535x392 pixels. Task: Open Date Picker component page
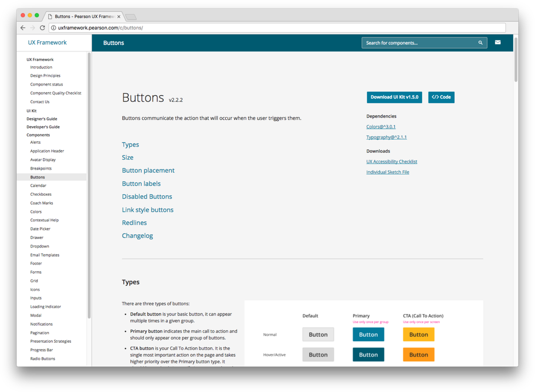coord(40,229)
